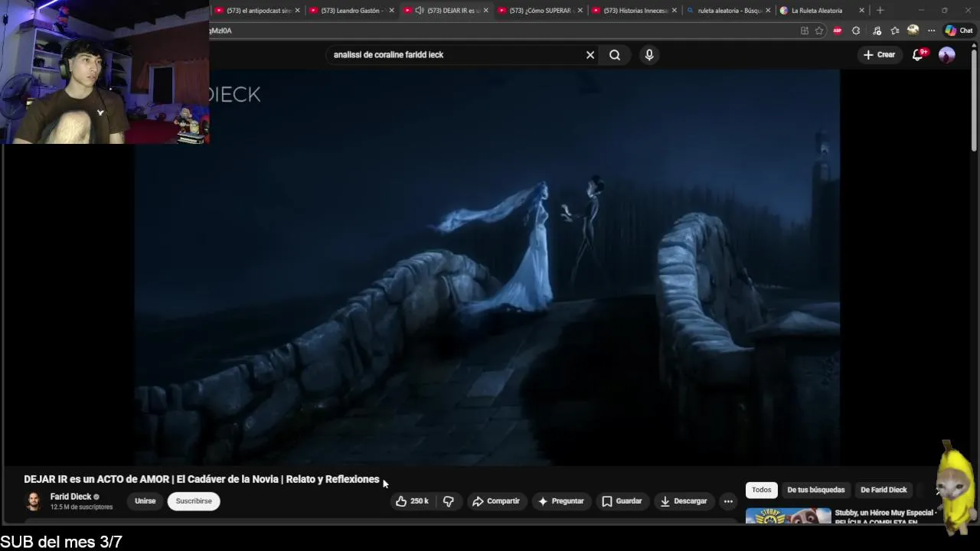Close the La Ruleta Aleatoria tab

pyautogui.click(x=862, y=11)
